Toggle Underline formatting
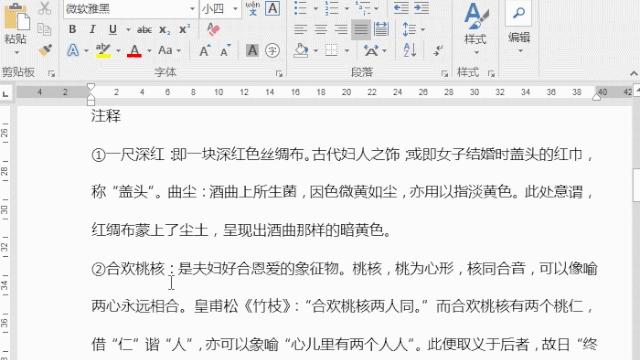Screen dimensions: 640x360 113,29
